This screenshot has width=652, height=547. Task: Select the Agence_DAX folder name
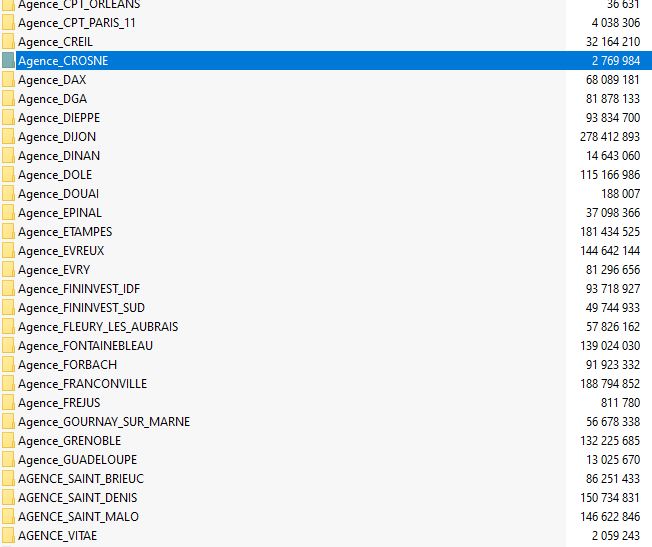click(52, 80)
